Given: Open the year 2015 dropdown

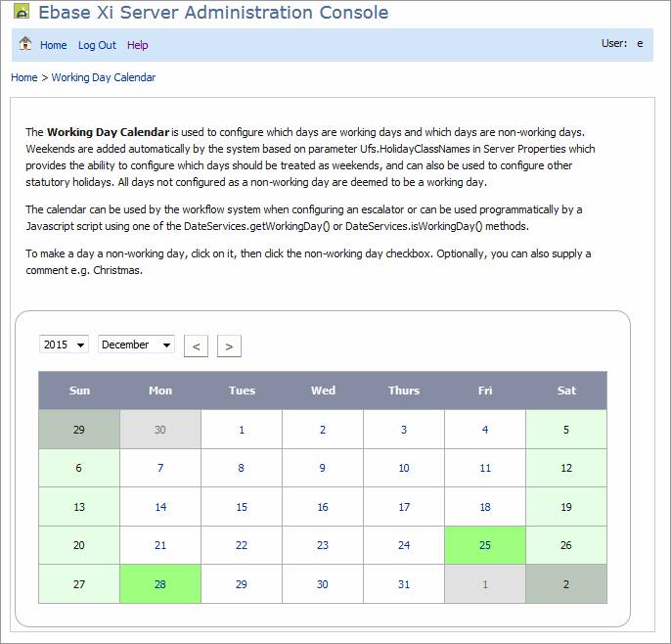Looking at the screenshot, I should coord(64,345).
